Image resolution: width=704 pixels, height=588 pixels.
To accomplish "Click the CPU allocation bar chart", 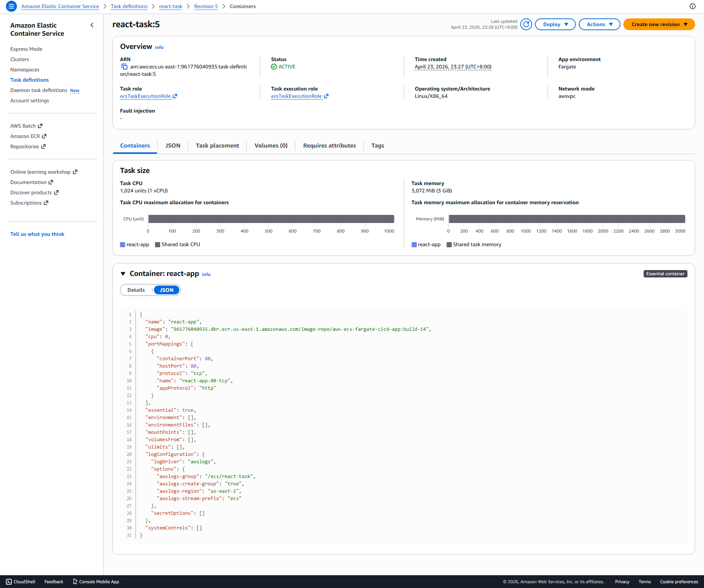I will click(271, 219).
